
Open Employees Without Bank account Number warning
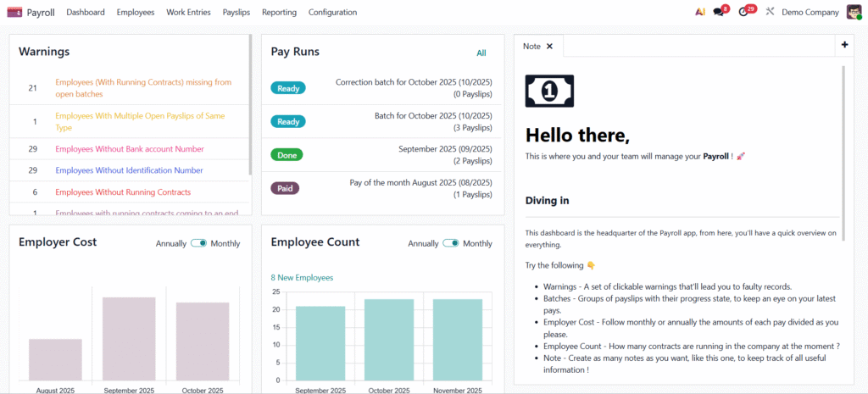129,149
